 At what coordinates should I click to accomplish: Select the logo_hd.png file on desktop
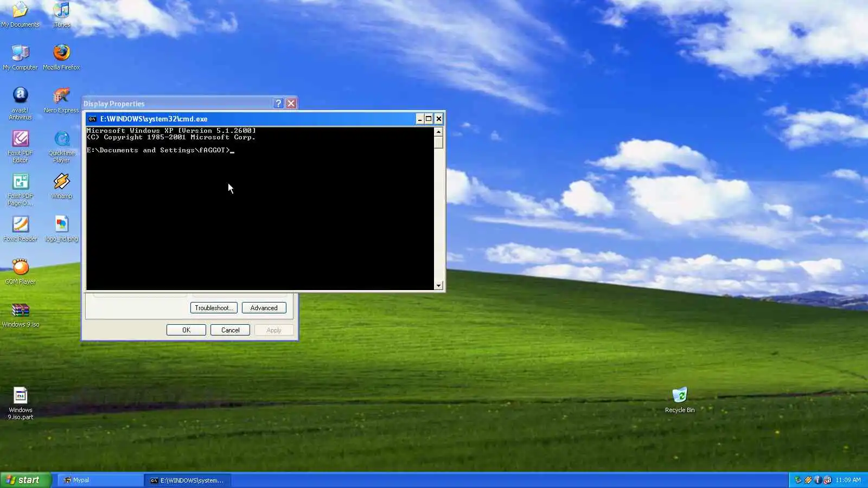(x=61, y=228)
